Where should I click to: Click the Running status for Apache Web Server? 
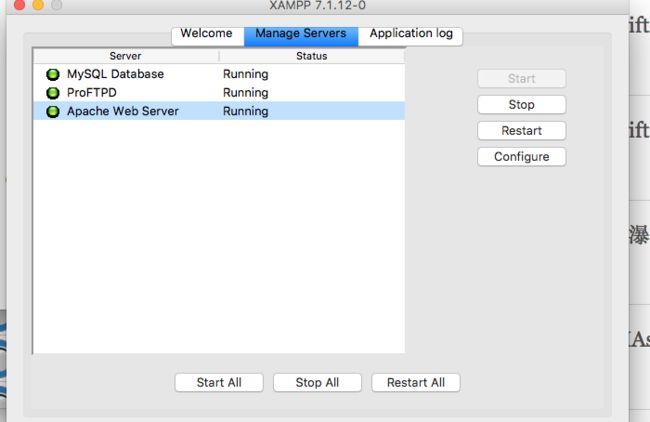(x=246, y=111)
